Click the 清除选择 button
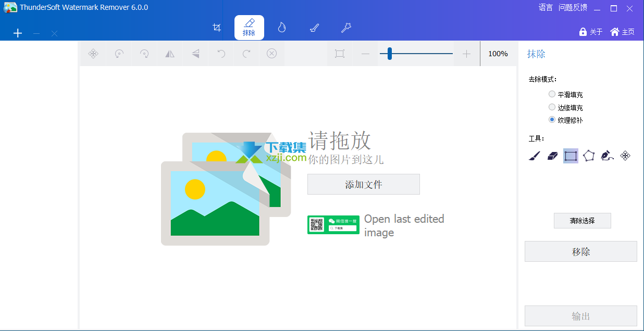 [582, 221]
